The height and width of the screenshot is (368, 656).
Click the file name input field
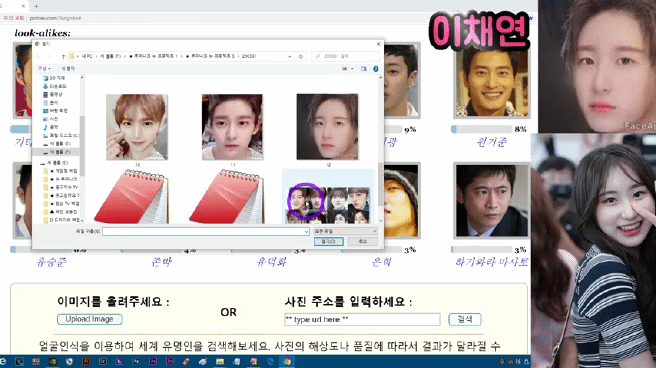(206, 231)
